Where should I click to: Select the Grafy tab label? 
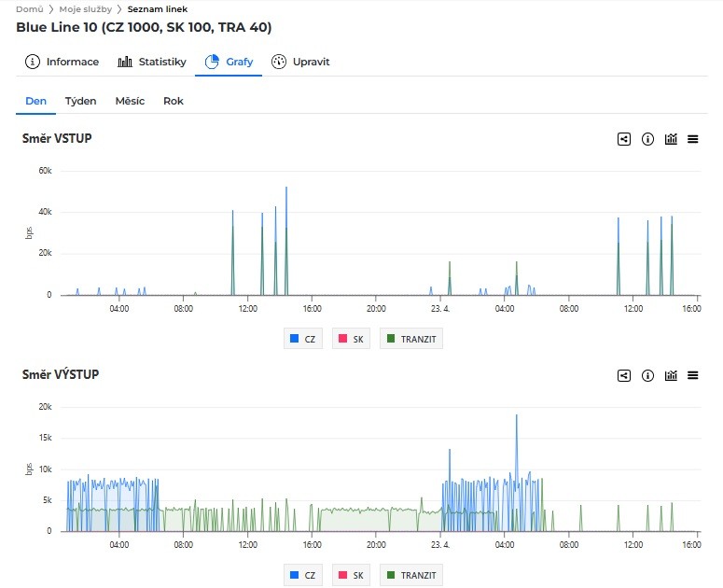(x=240, y=62)
